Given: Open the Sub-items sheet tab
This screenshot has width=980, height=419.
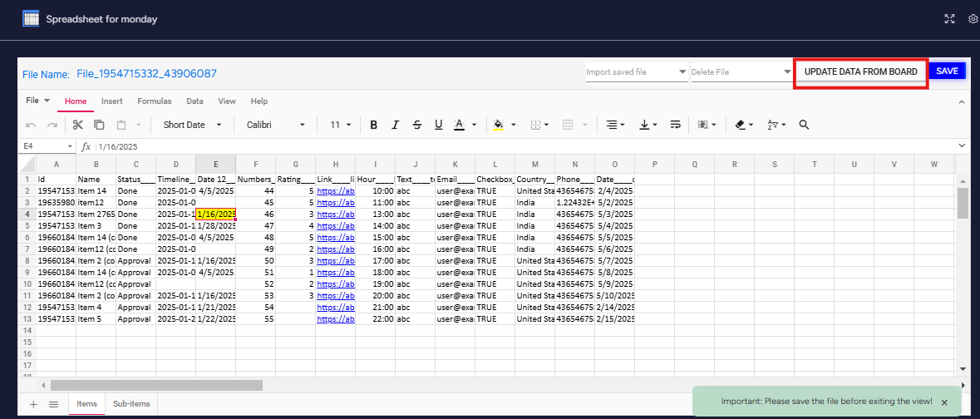Looking at the screenshot, I should 131,404.
